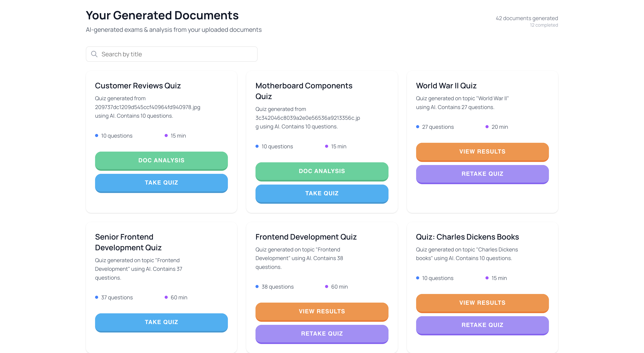644x353 pixels.
Task: Click '60 min' on Frontend Development Quiz card
Action: (x=339, y=287)
